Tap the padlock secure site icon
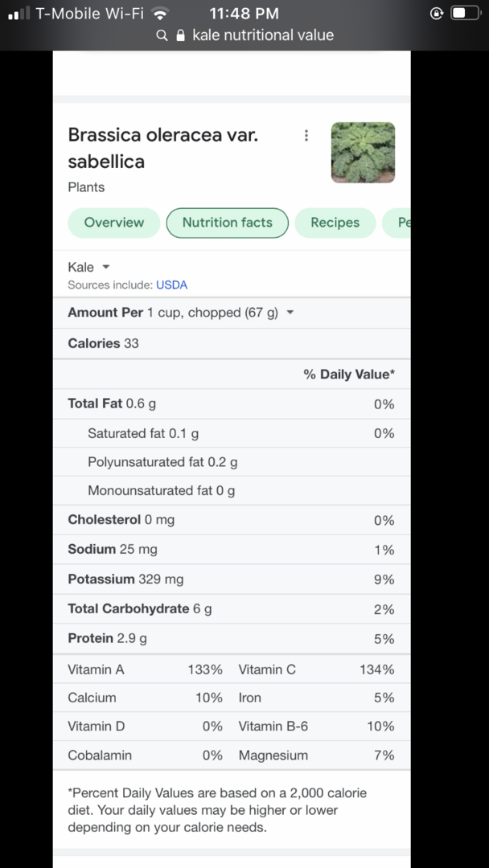 (179, 35)
